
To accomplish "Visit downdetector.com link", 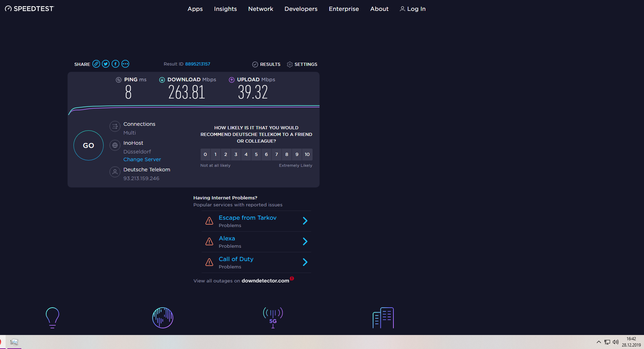I will (265, 281).
